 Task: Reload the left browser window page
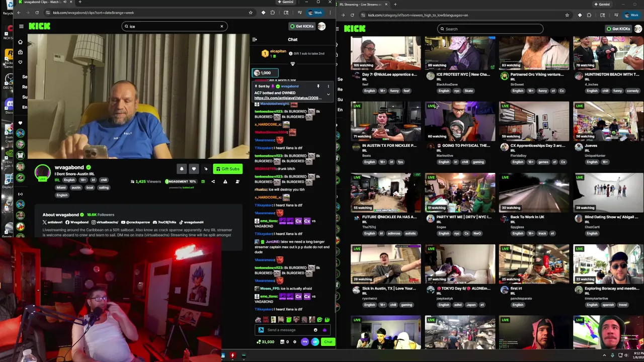(x=37, y=13)
